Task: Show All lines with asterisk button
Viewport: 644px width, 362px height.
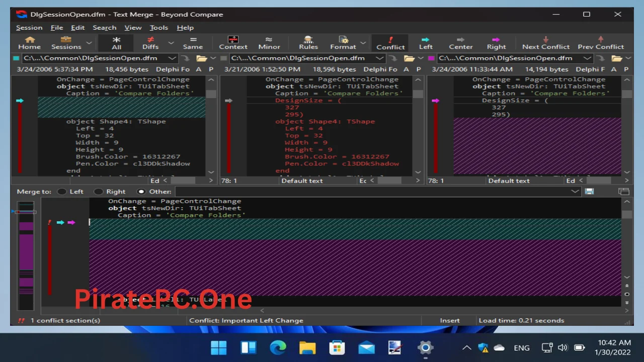Action: coord(116,43)
